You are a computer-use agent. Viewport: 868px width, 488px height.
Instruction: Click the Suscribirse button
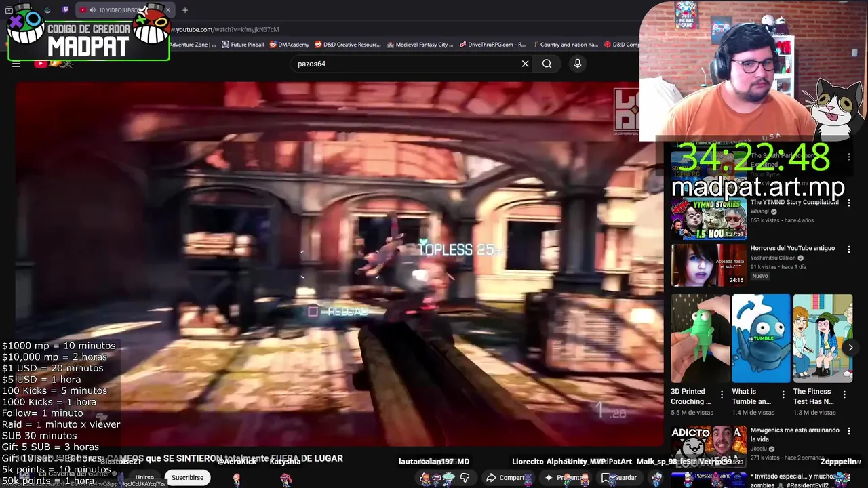click(187, 478)
